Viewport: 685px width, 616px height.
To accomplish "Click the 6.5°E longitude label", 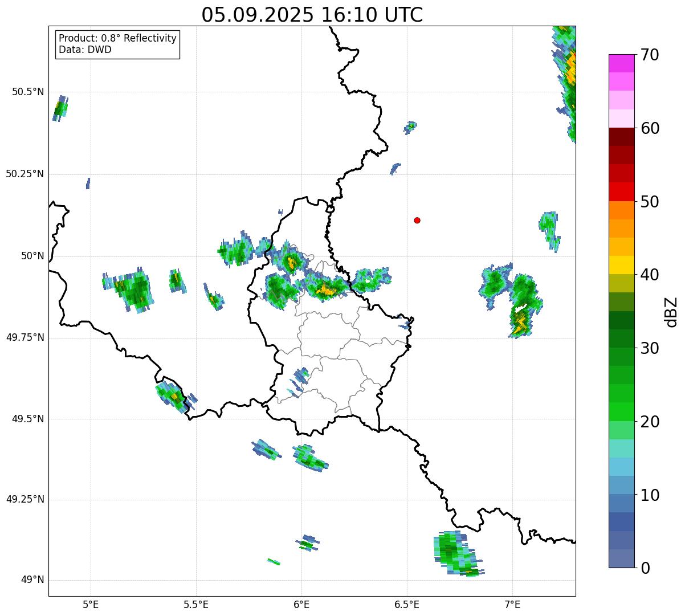I will point(407,604).
